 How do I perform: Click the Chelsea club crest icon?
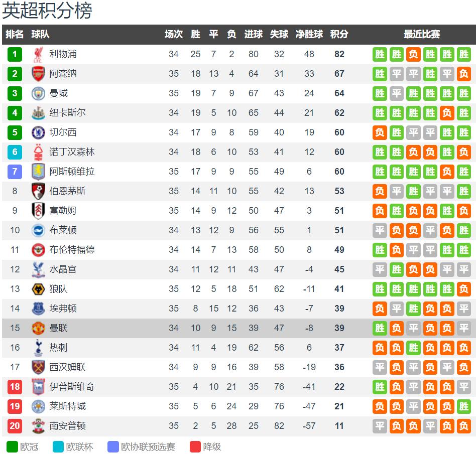click(x=38, y=132)
